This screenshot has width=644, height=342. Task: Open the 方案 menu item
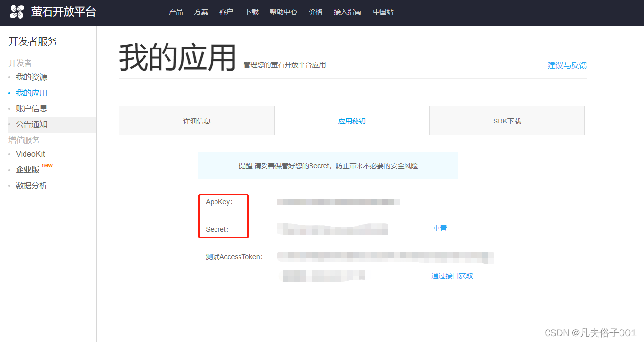point(201,12)
